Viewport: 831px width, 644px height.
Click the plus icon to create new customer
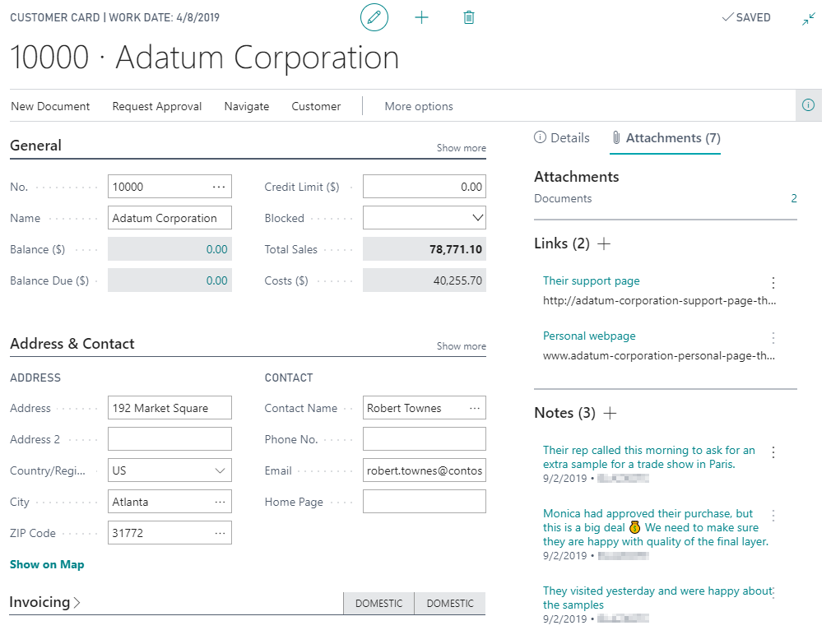[421, 17]
